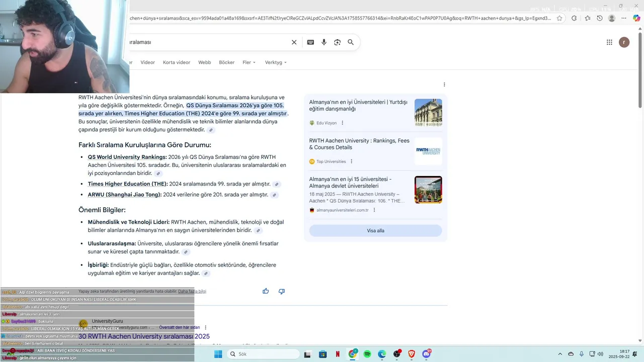Image resolution: width=644 pixels, height=362 pixels.
Task: Click the 15 üniversitesi article thumbnail
Action: pos(428,190)
